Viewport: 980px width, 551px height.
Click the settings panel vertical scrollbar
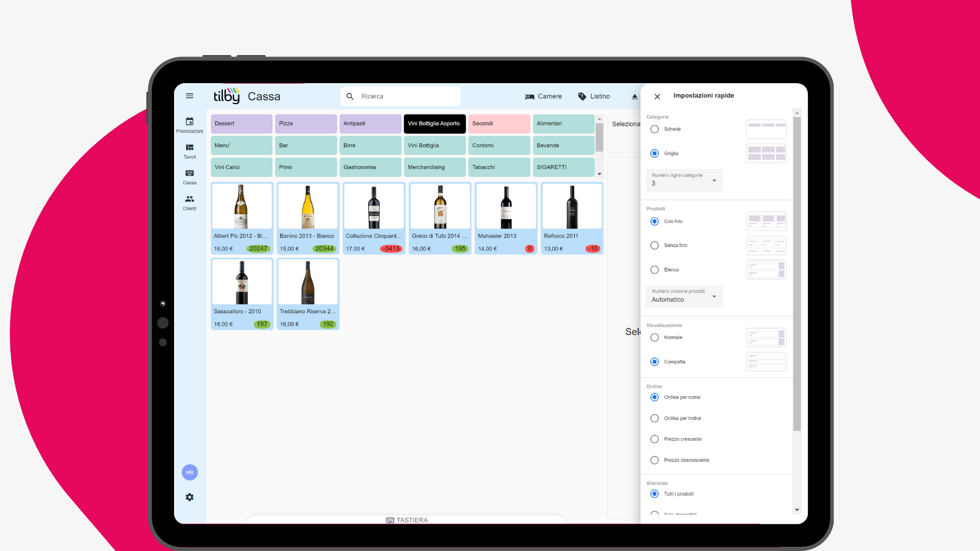797,274
